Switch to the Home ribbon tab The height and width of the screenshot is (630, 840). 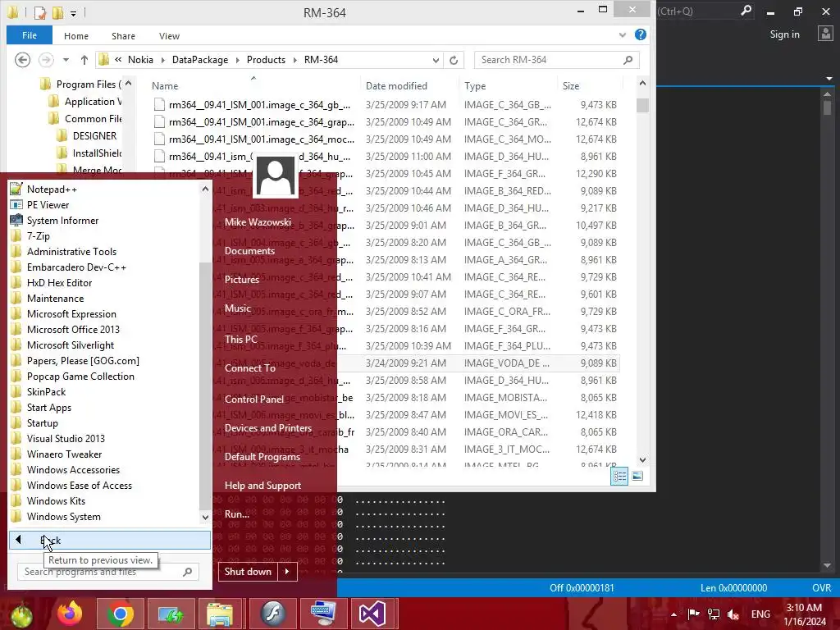76,36
